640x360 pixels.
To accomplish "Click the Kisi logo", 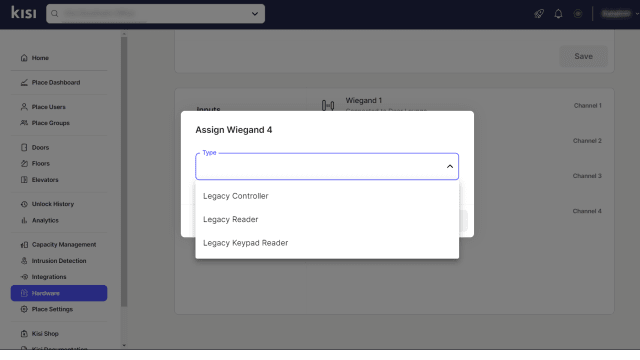I will point(24,13).
